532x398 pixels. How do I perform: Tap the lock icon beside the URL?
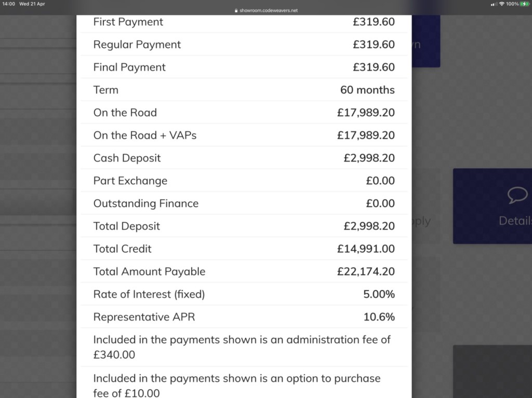pos(236,10)
